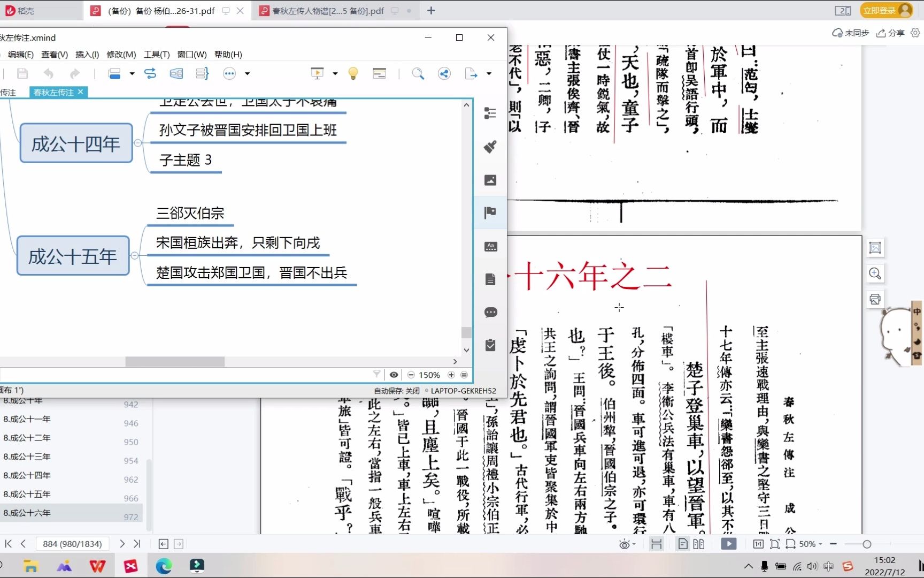Click the print icon on PDF side tools

(x=875, y=299)
